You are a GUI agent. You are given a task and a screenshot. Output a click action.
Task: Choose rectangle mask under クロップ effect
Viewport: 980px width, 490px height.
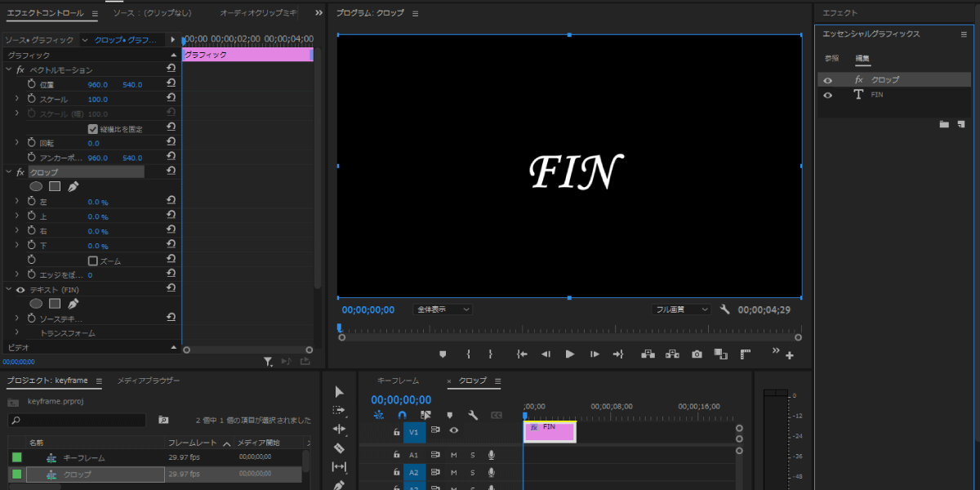click(55, 187)
